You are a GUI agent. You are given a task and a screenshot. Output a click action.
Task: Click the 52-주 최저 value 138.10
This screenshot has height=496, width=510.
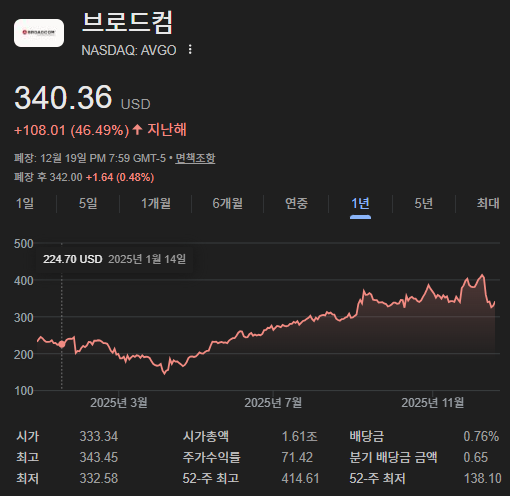pyautogui.click(x=482, y=478)
